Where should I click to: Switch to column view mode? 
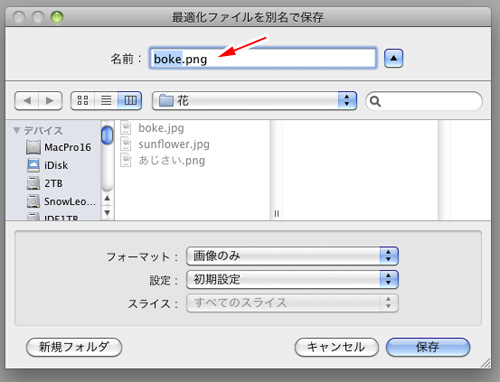click(x=130, y=101)
